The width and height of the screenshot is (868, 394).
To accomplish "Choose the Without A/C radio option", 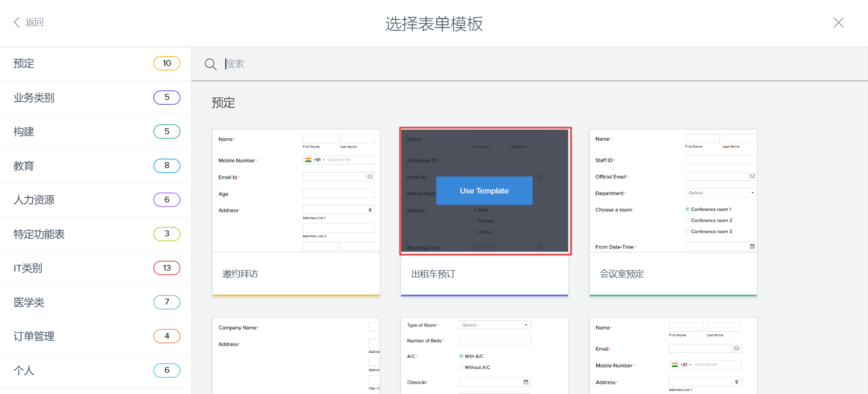I will (x=461, y=367).
